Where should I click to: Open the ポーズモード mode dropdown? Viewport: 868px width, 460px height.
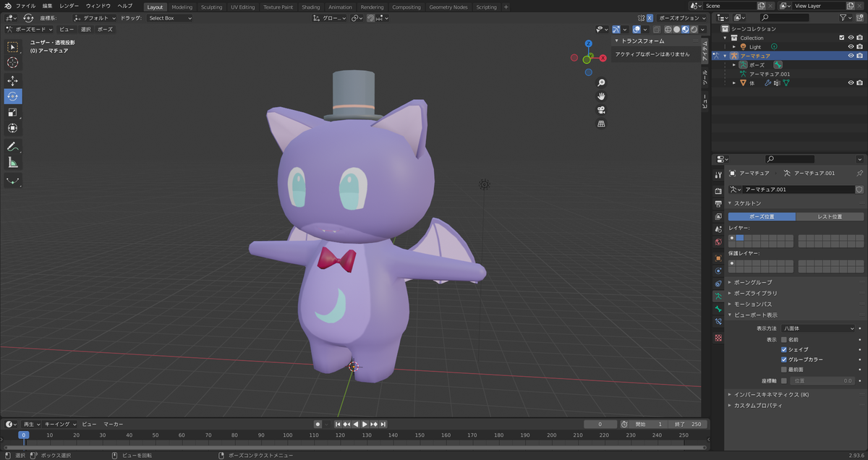click(x=28, y=30)
